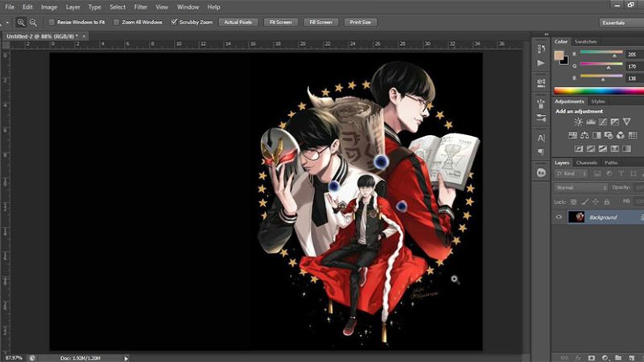
Task: Close the Untitled-2 document tab
Action: pos(85,36)
